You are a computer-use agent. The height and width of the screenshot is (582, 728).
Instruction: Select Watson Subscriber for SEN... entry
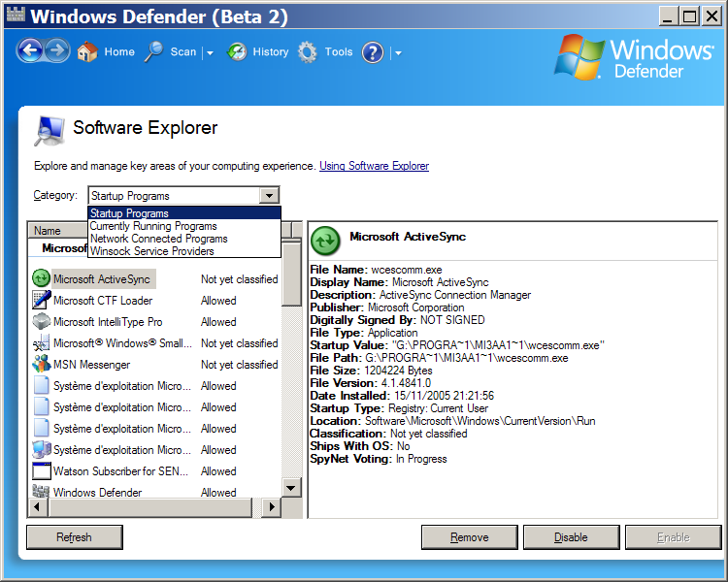(154, 471)
